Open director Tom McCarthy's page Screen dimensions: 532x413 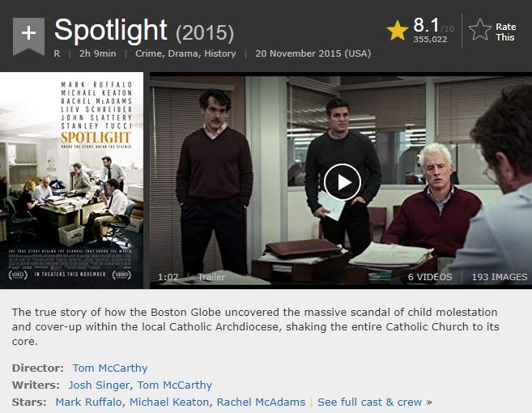click(110, 368)
